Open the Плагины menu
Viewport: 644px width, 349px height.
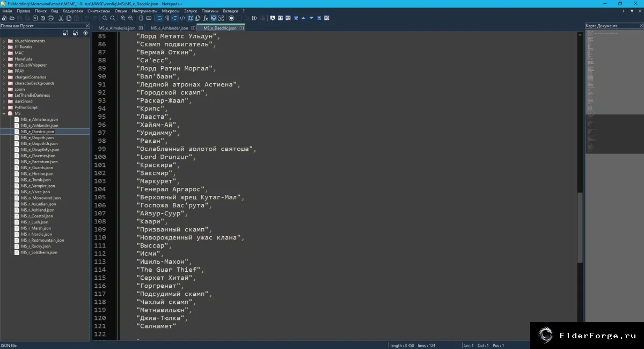click(x=210, y=11)
